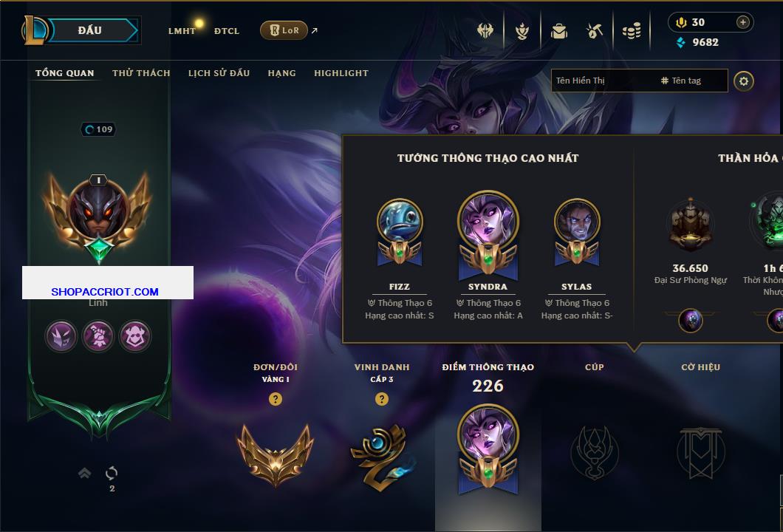This screenshot has width=783, height=532.
Task: Click the ĐẤU play button
Action: point(90,30)
